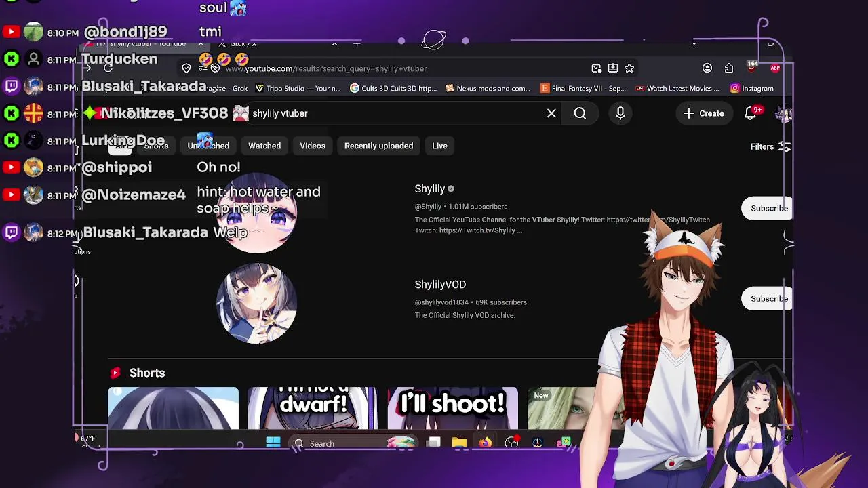Select the Videos filter chip
Image resolution: width=868 pixels, height=488 pixels.
(313, 146)
